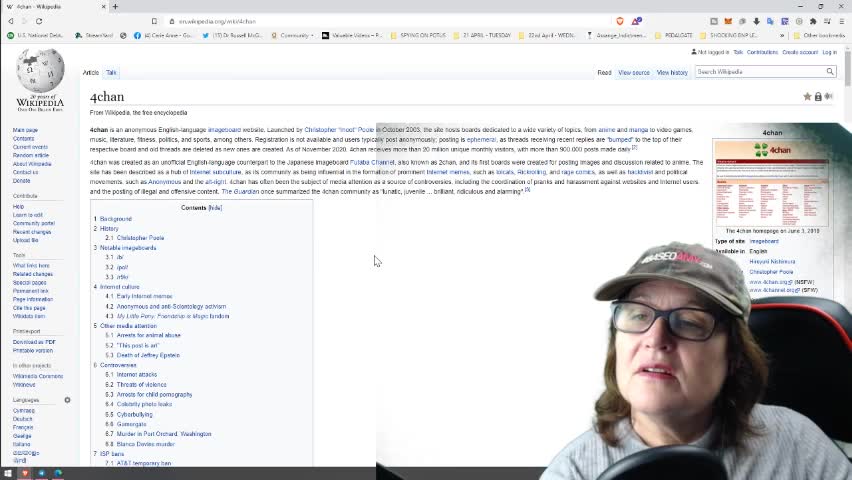
Task: Click the bookmark page icon in address bar
Action: 154,21
